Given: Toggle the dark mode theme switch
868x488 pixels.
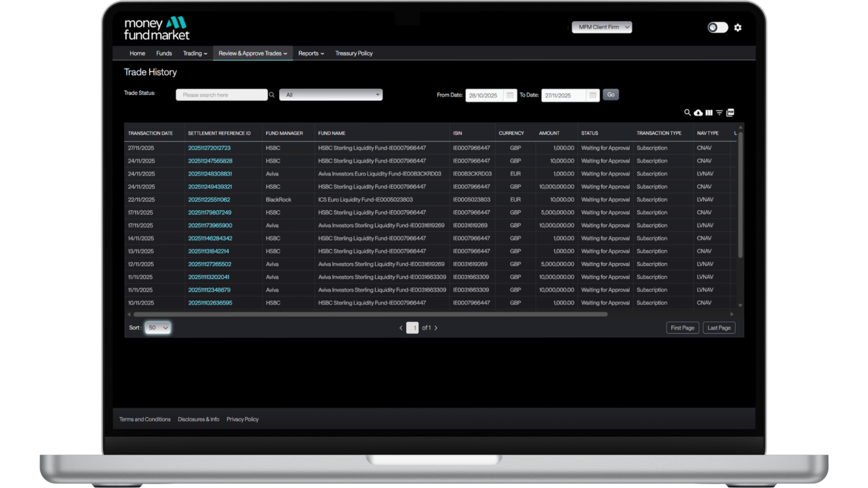Looking at the screenshot, I should coord(717,28).
